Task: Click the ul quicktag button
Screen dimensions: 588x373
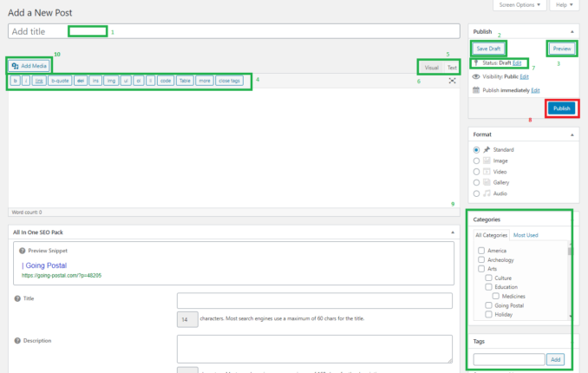Action: [x=126, y=81]
